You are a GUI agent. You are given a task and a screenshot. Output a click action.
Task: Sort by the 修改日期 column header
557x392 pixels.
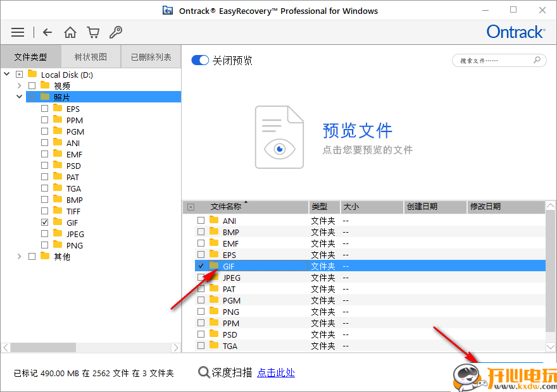(506, 207)
